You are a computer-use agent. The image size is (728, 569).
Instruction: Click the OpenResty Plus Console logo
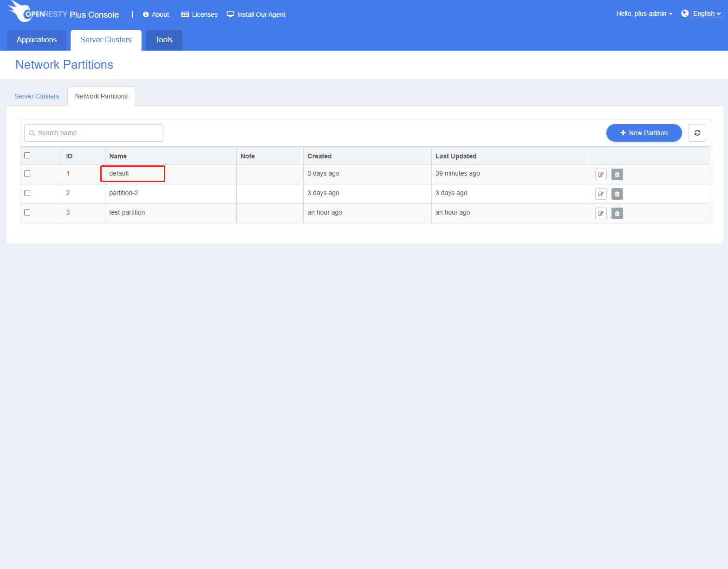(63, 12)
